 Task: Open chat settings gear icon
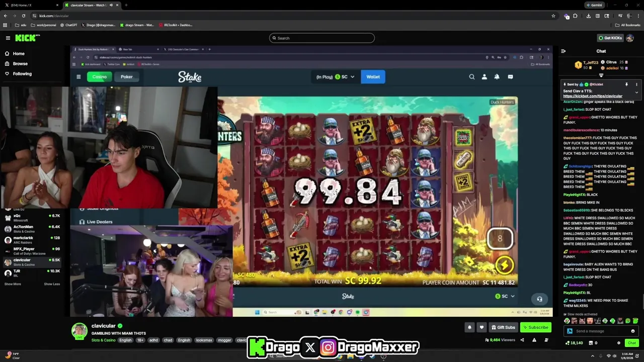[619, 343]
